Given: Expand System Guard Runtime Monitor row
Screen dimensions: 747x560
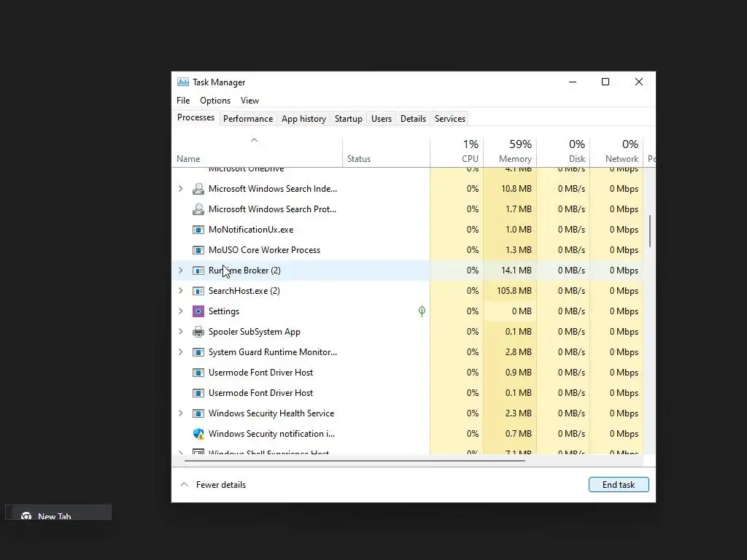Looking at the screenshot, I should click(x=181, y=352).
